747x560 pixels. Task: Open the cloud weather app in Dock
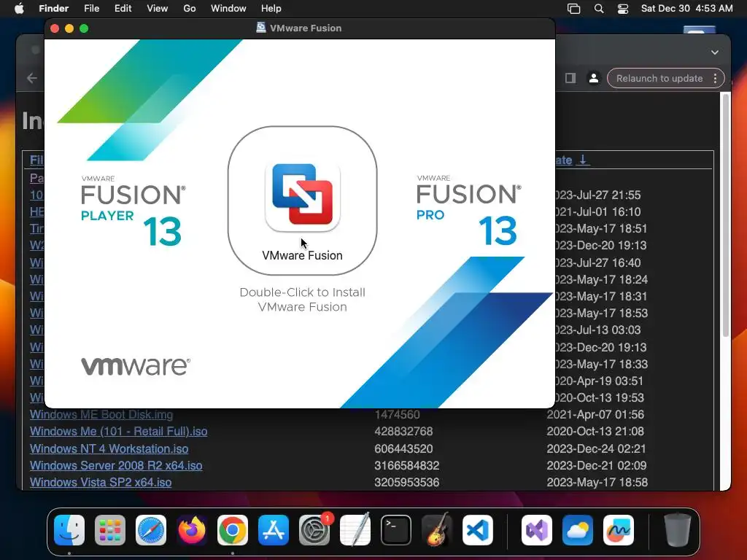click(578, 530)
